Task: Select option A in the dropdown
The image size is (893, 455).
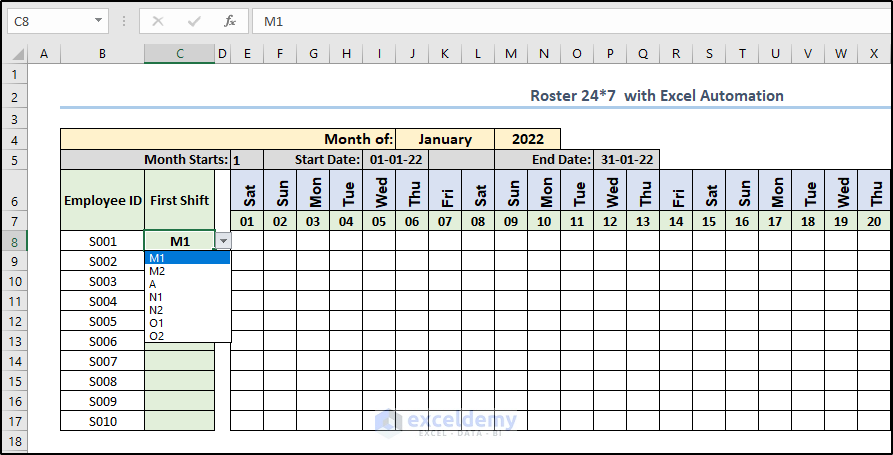Action: point(153,284)
